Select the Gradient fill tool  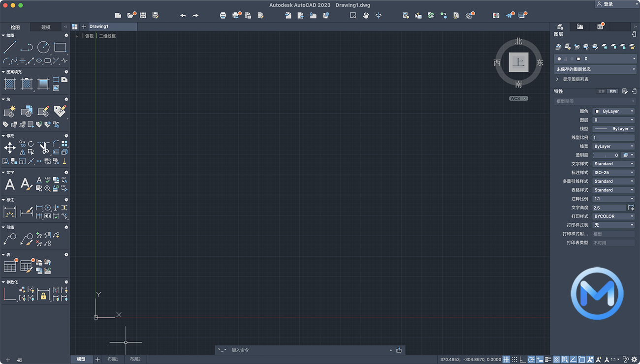click(x=43, y=84)
